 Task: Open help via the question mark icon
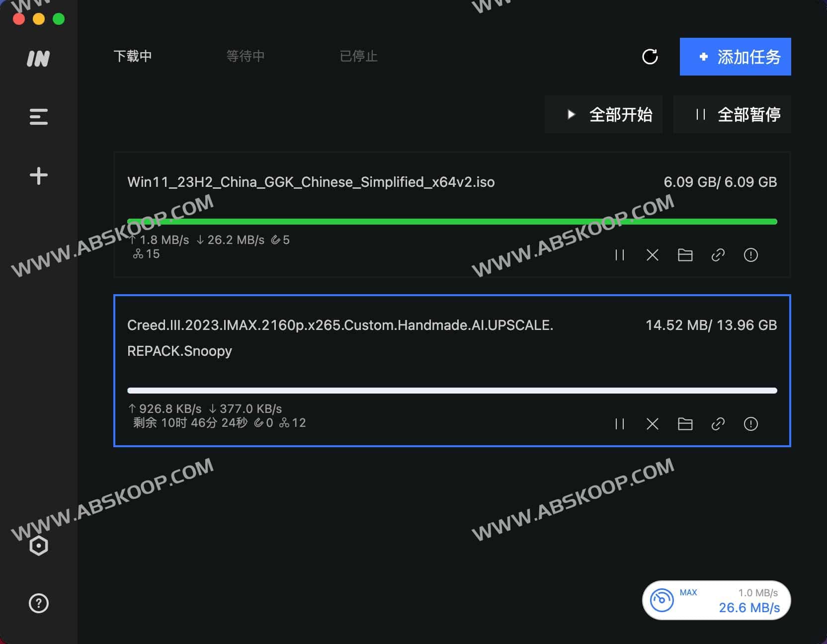(38, 603)
